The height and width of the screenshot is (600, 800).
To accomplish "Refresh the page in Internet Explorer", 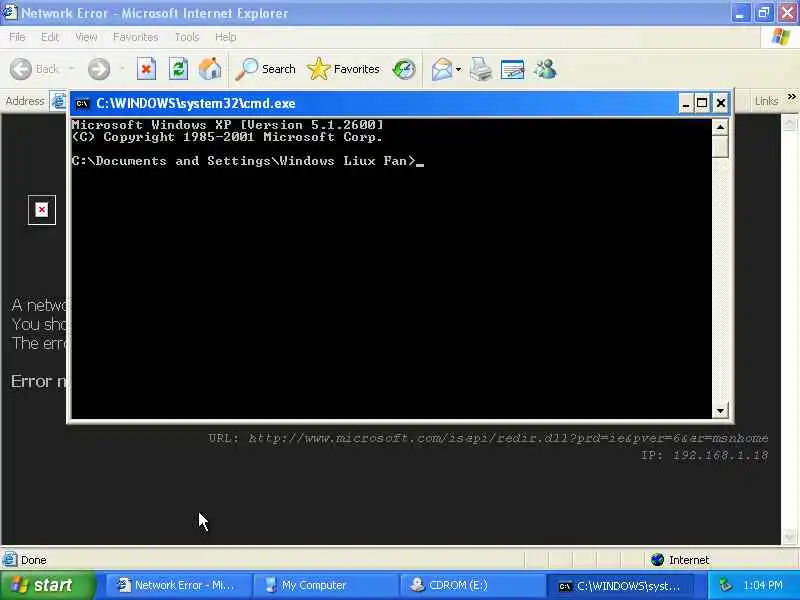I will point(178,69).
